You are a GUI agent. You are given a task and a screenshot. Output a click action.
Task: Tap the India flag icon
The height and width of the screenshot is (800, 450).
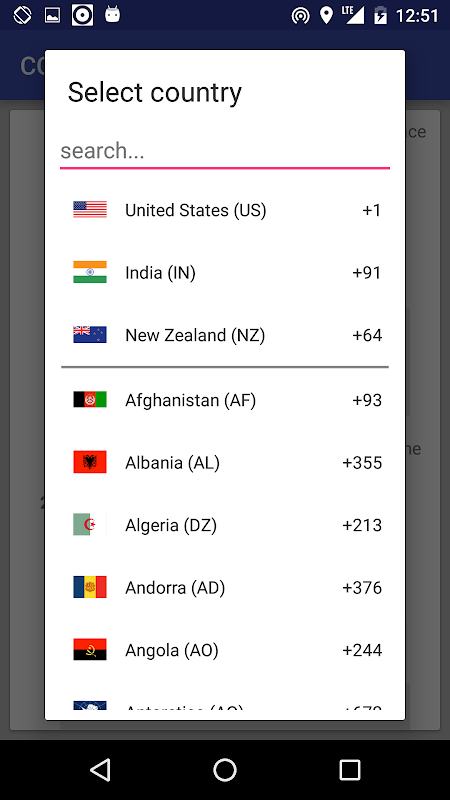[90, 272]
